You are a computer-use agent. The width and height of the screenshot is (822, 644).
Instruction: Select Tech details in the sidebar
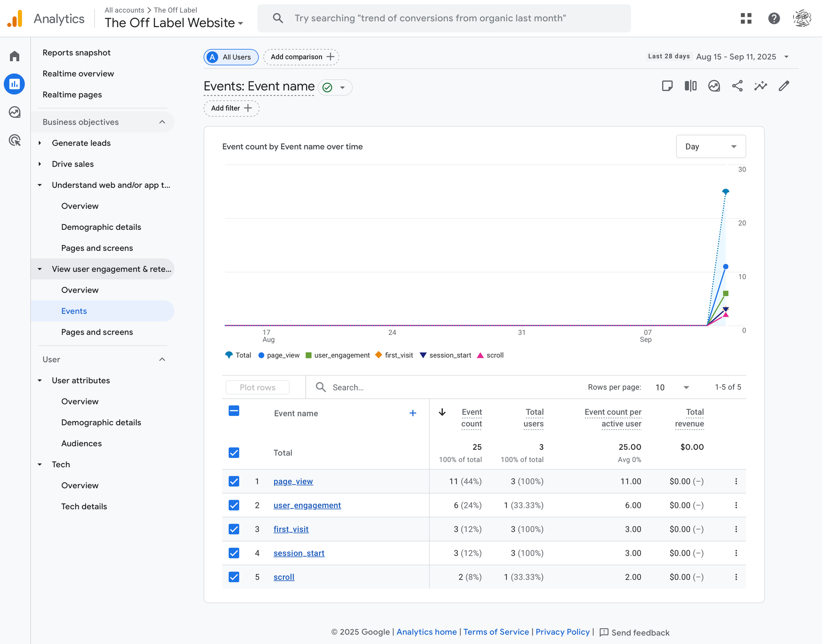pos(84,506)
